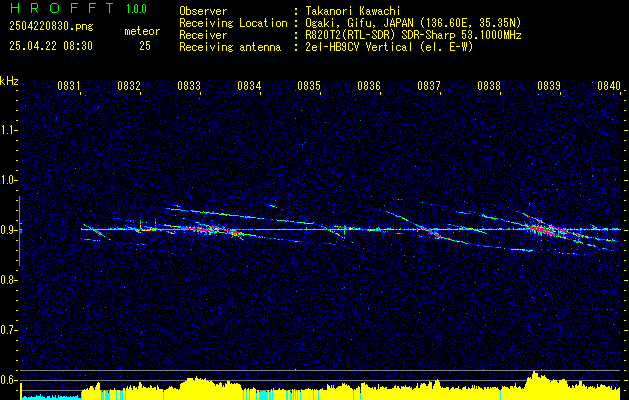Click the 1.0 kHz axis label

(x=8, y=181)
